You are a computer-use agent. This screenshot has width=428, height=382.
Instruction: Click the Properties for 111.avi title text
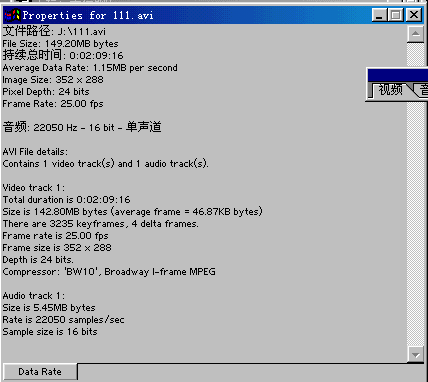point(88,15)
